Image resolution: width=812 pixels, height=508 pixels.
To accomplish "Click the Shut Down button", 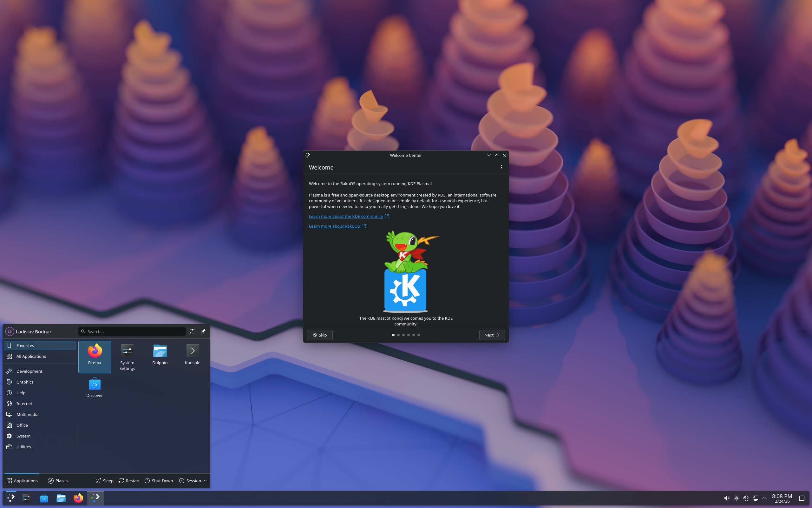I will point(159,481).
